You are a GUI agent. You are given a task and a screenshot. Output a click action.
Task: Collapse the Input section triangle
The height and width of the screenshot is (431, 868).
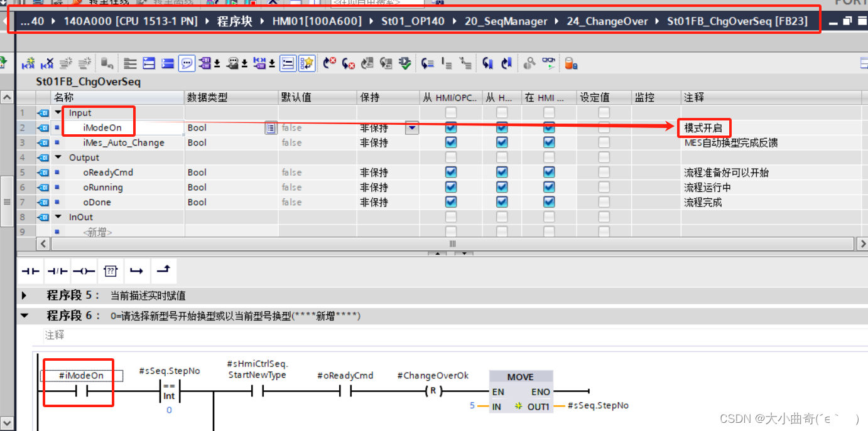point(58,113)
